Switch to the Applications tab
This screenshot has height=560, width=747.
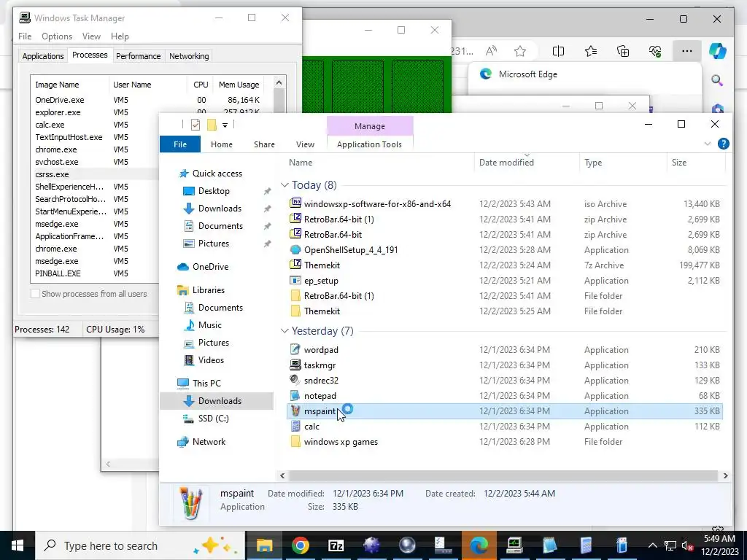point(43,56)
